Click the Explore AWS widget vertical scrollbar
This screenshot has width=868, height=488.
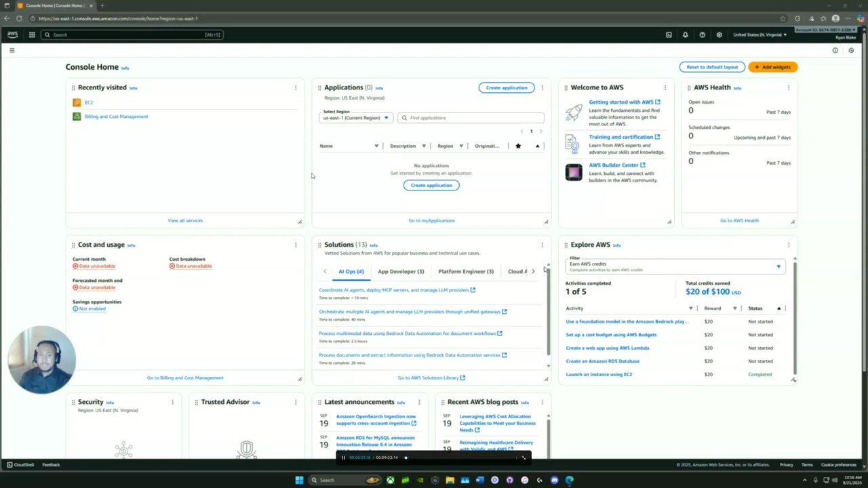(x=794, y=319)
